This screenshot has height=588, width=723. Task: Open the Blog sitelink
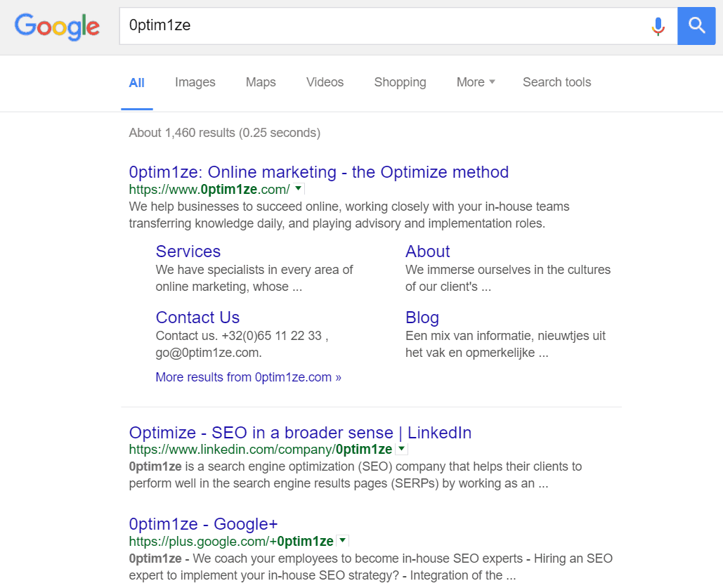point(422,318)
